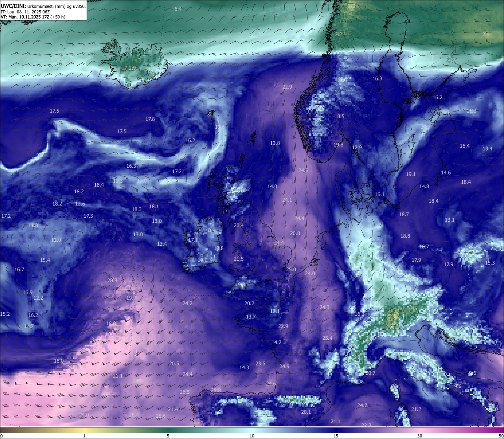Click the map value "13.1"
Screen dimensions: 504x439
tap(450, 220)
